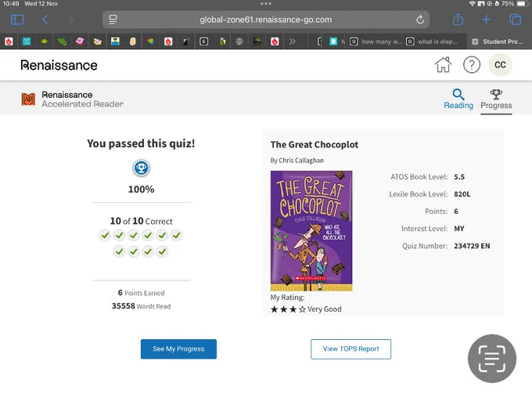Open the CC user profile avatar
This screenshot has width=532, height=394.
pyautogui.click(x=500, y=64)
